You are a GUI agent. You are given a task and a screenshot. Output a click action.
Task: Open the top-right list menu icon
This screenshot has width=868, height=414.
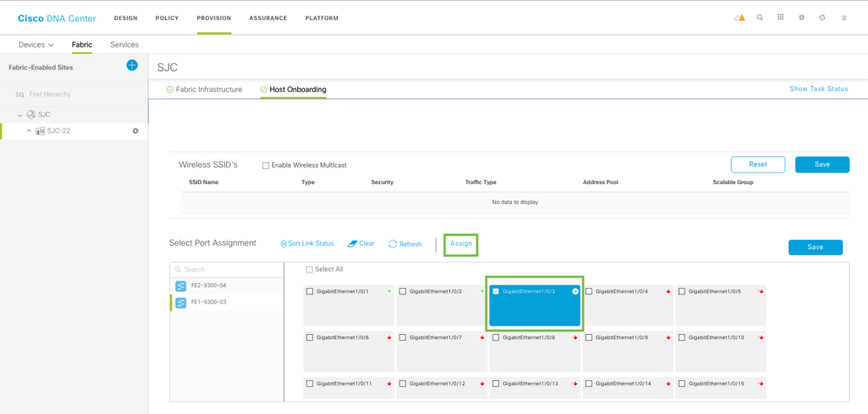844,17
